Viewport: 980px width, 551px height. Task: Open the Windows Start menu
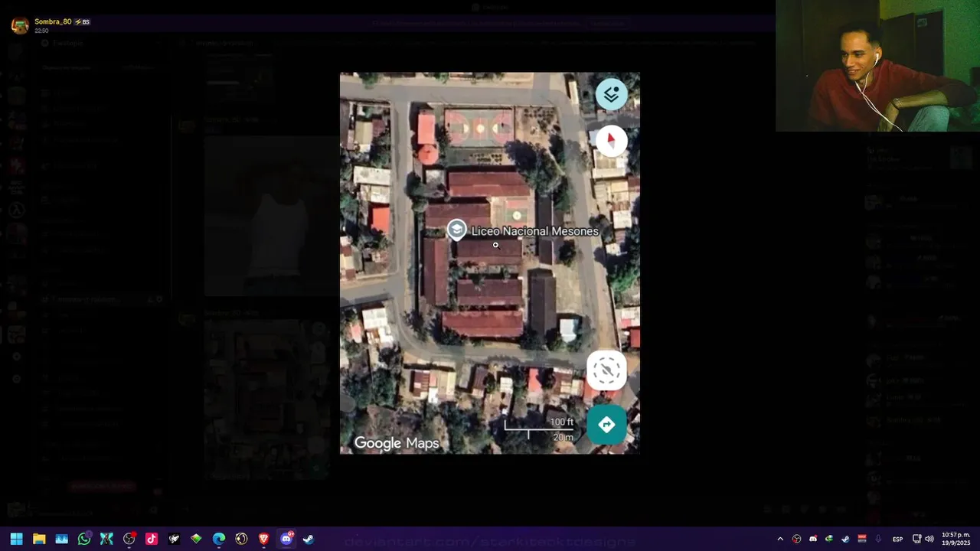16,539
